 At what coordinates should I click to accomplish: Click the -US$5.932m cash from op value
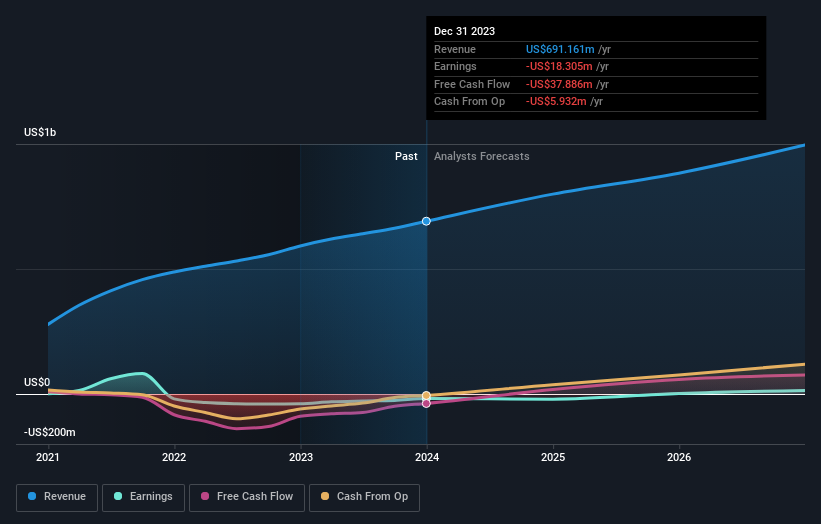click(x=556, y=102)
